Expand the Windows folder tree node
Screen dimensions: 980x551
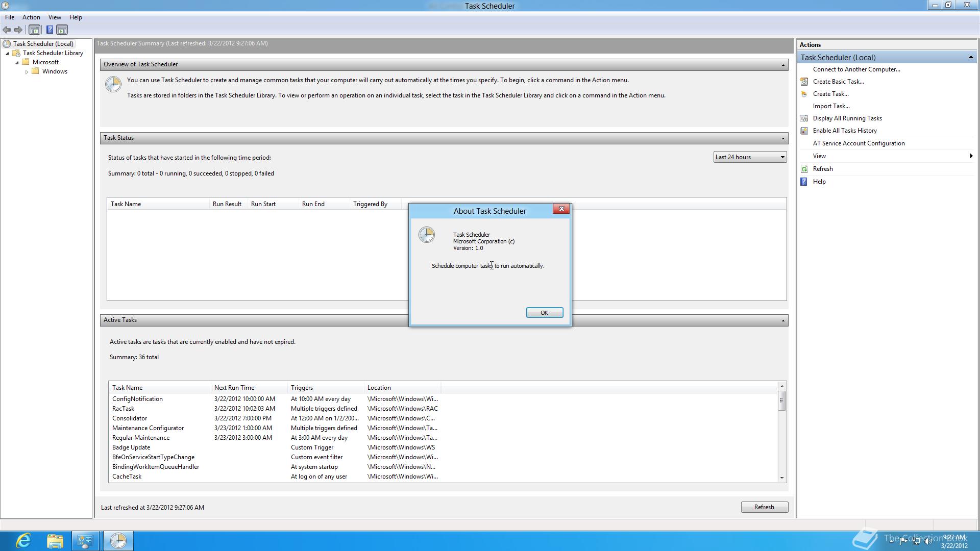pyautogui.click(x=27, y=72)
